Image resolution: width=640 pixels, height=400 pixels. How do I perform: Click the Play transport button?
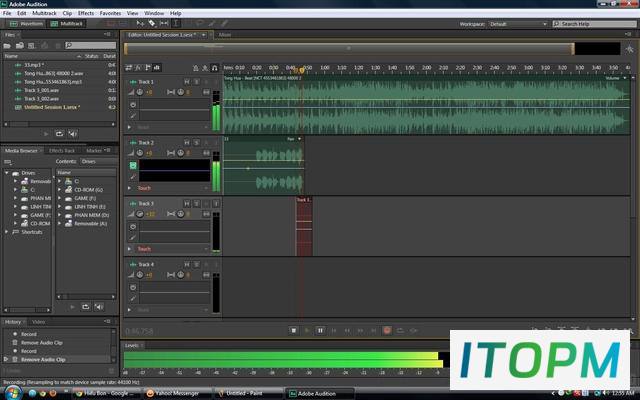(307, 330)
